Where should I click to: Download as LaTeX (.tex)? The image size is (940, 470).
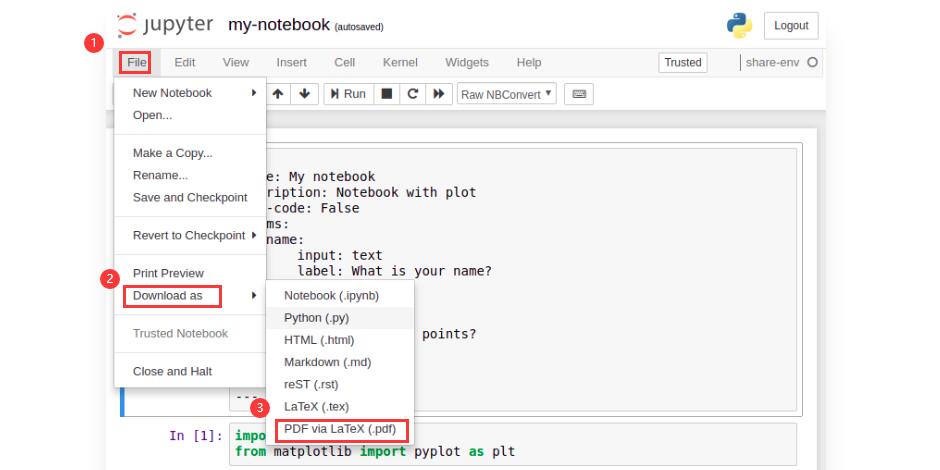click(x=340, y=406)
